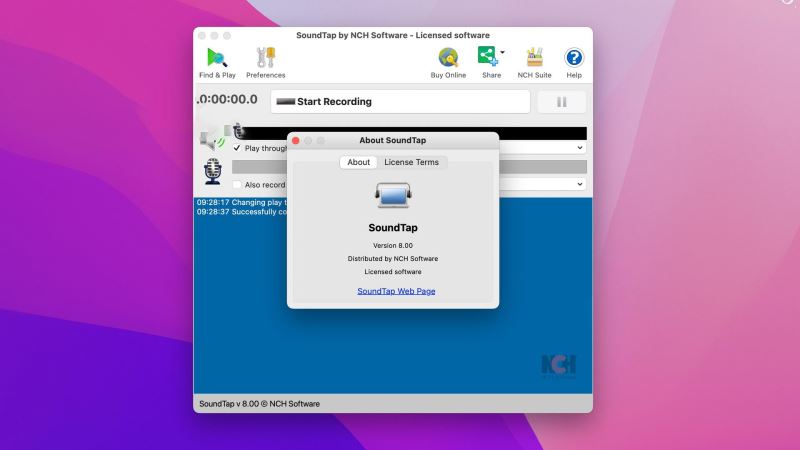Expand the microphone device dropdown
Image resolution: width=800 pixels, height=450 pixels.
(580, 184)
